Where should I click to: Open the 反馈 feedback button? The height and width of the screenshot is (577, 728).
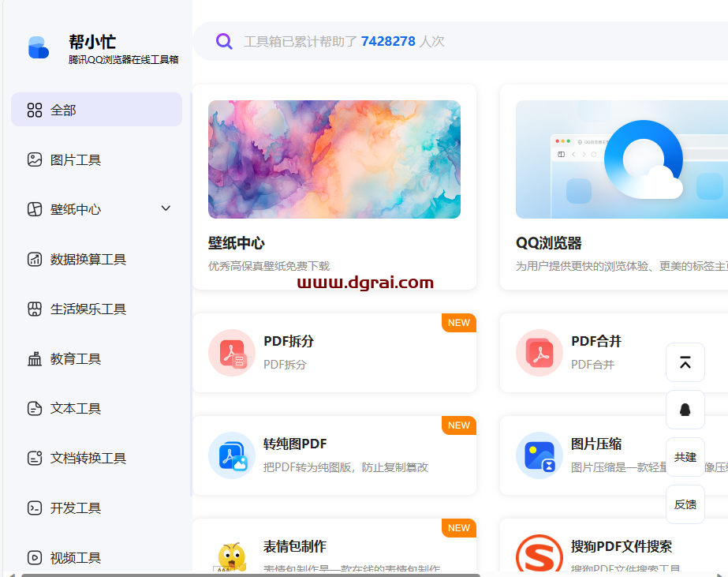click(x=685, y=504)
